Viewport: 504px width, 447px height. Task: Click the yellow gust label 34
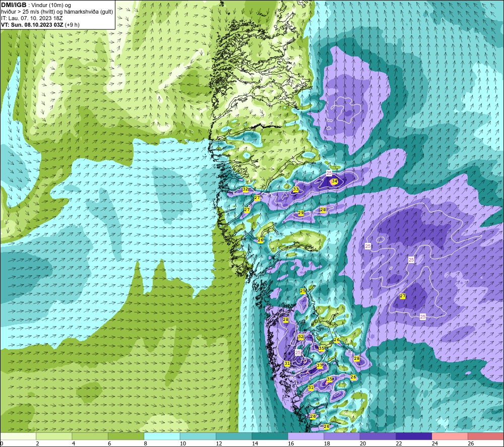334,181
